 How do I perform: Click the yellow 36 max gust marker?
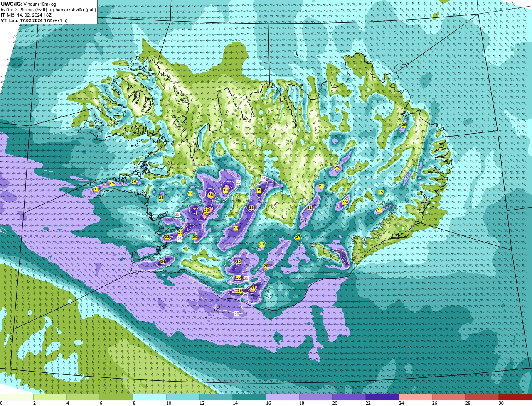click(x=207, y=210)
